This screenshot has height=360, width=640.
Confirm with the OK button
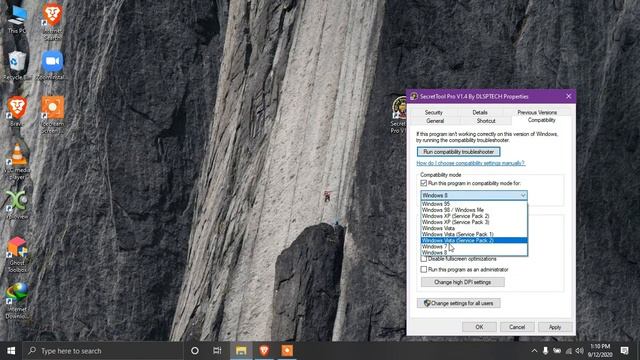[x=479, y=327]
